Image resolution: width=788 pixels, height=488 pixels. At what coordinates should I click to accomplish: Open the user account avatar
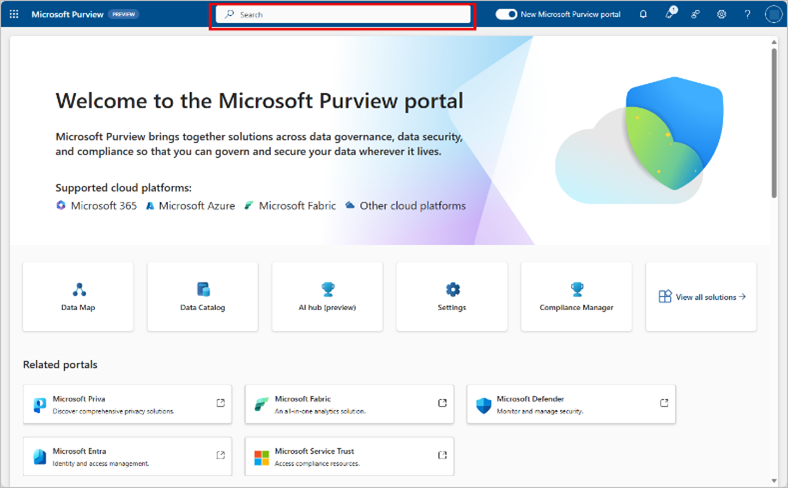(773, 15)
